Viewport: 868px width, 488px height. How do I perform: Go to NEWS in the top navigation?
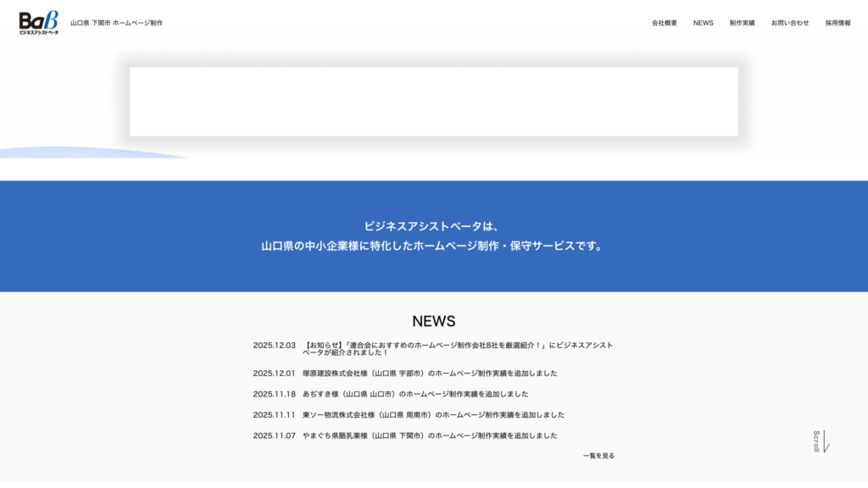[x=703, y=23]
